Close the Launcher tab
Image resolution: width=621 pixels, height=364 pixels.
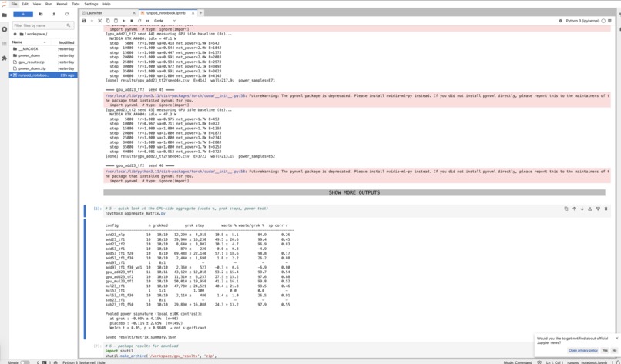click(134, 12)
